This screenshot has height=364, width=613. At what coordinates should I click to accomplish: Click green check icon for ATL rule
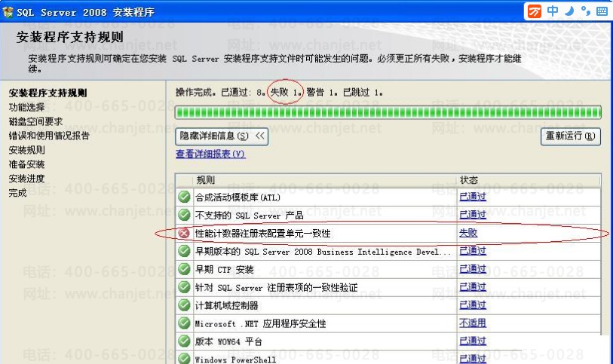tap(184, 197)
